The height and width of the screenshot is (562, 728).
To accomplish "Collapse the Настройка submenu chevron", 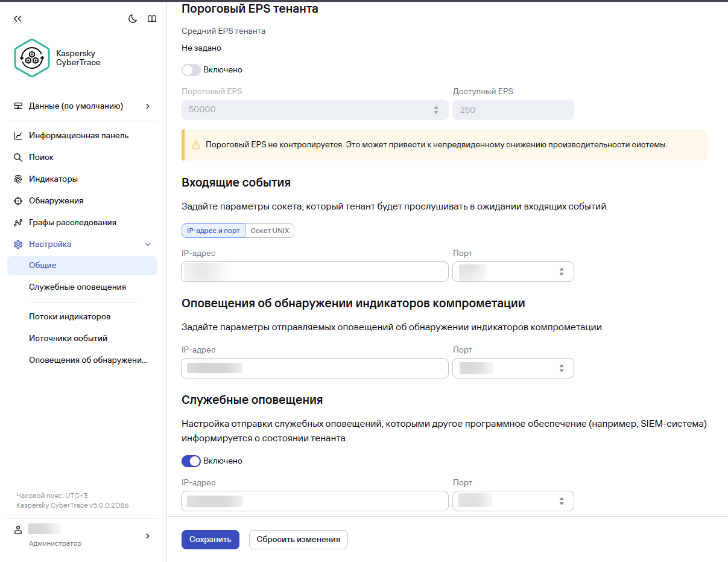I will click(x=148, y=244).
